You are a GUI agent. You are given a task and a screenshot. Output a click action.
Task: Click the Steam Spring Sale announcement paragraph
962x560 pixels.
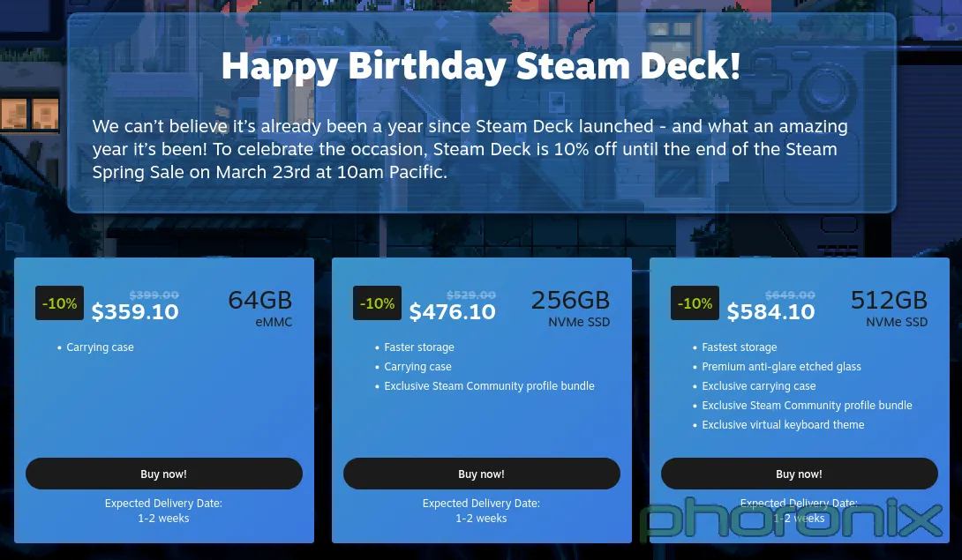(x=470, y=149)
